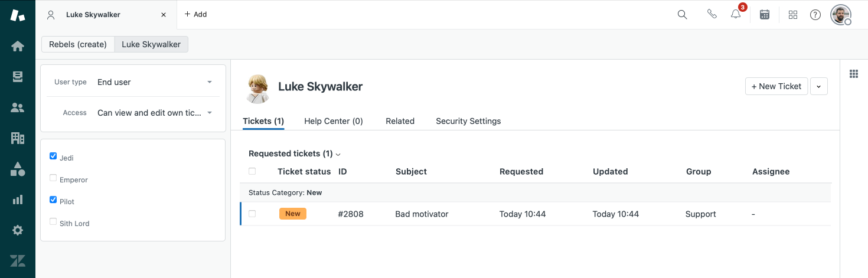Open the notifications bell
This screenshot has width=868, height=278.
(x=736, y=15)
